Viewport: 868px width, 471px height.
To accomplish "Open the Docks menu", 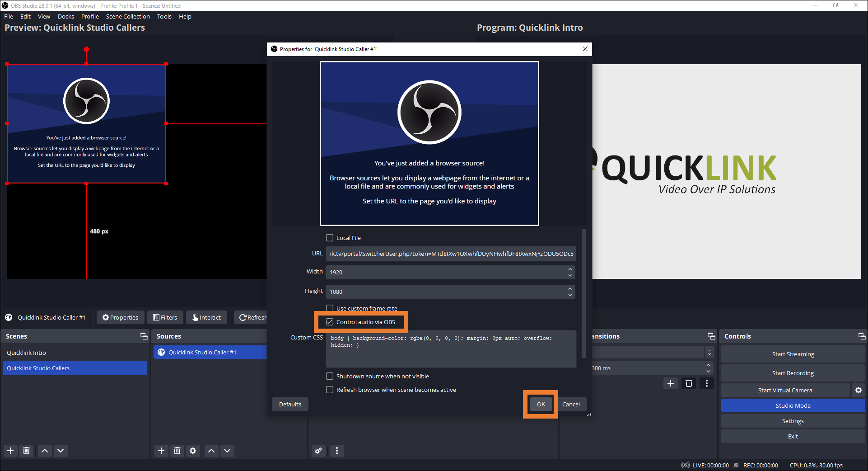I will [66, 16].
